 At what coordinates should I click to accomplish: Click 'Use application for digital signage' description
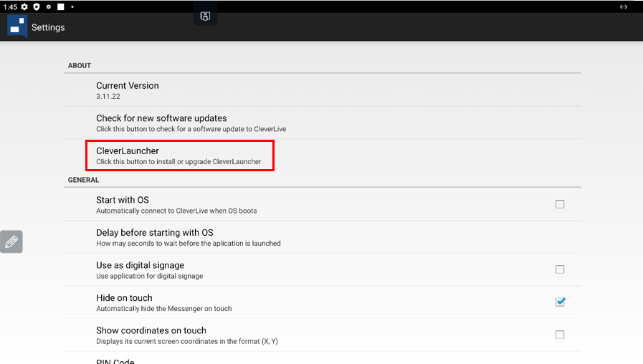[x=150, y=276]
